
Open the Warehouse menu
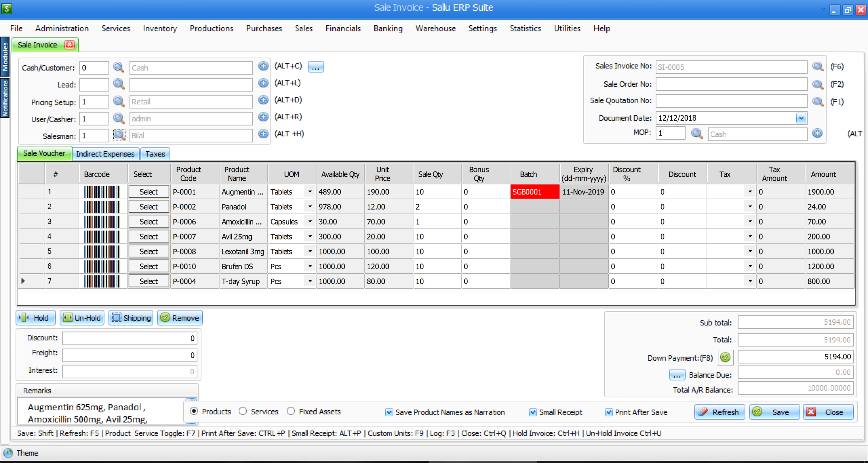(435, 28)
